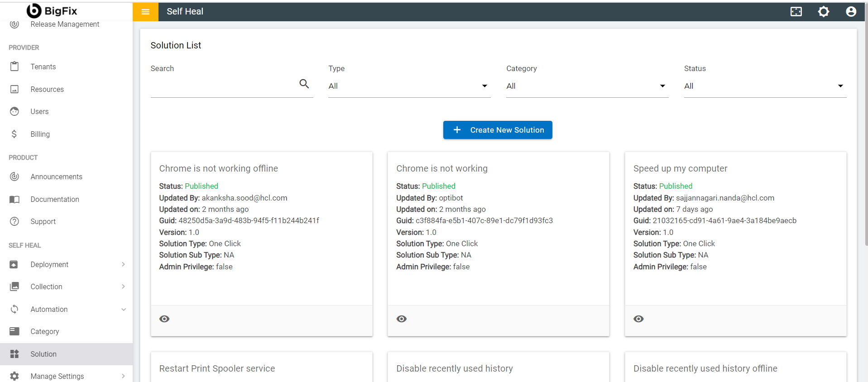This screenshot has width=868, height=382.
Task: Click the fullscreen icon in header
Action: click(796, 12)
